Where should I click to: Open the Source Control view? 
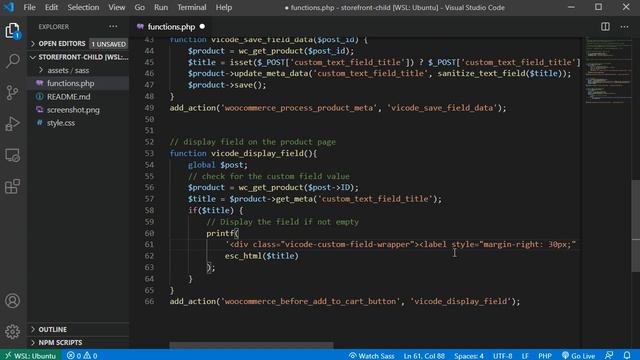pos(12,93)
